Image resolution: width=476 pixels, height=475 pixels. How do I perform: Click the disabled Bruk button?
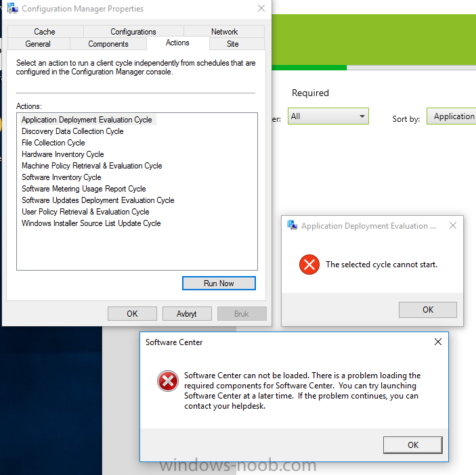242,314
